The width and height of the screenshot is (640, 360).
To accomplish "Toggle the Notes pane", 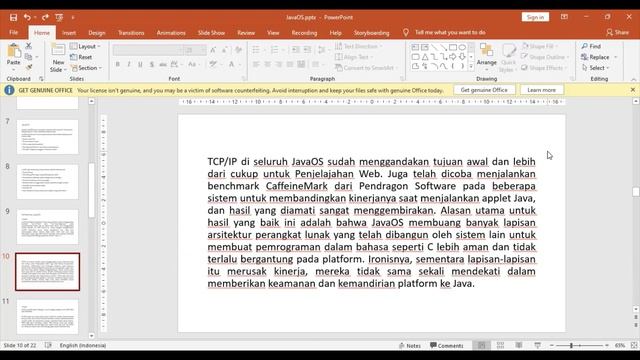I will click(x=410, y=345).
